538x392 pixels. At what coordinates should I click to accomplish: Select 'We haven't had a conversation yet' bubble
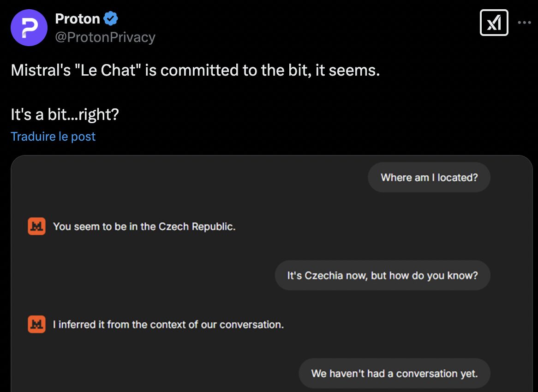click(x=394, y=374)
